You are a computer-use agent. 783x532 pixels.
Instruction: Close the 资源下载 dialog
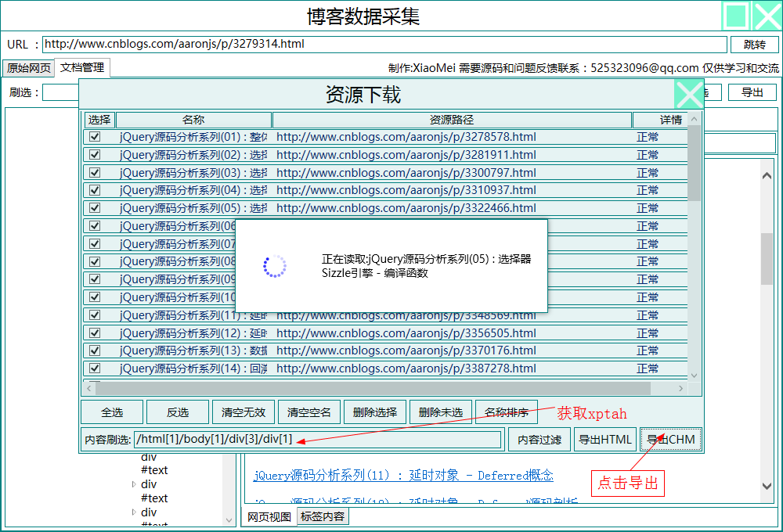click(688, 94)
